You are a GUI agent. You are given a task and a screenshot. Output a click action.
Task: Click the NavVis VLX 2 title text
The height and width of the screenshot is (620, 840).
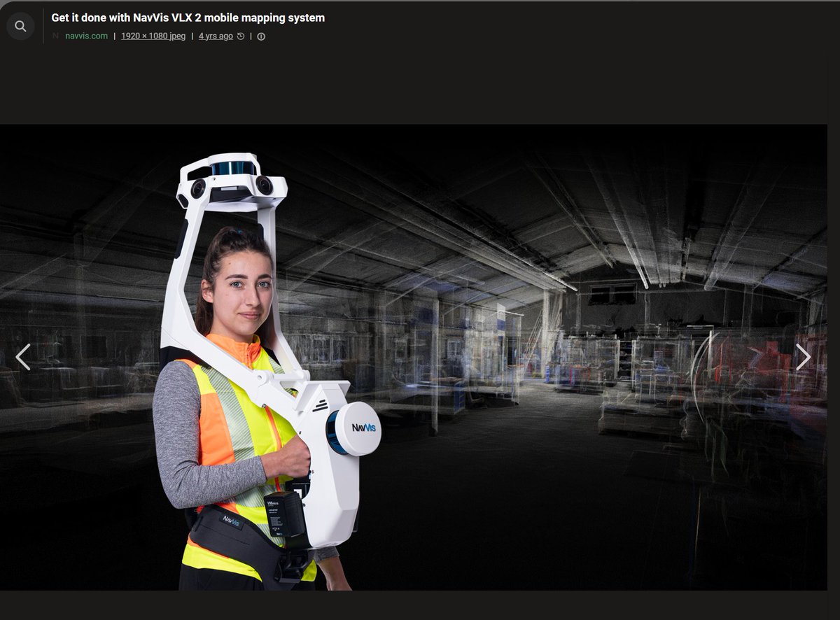188,17
